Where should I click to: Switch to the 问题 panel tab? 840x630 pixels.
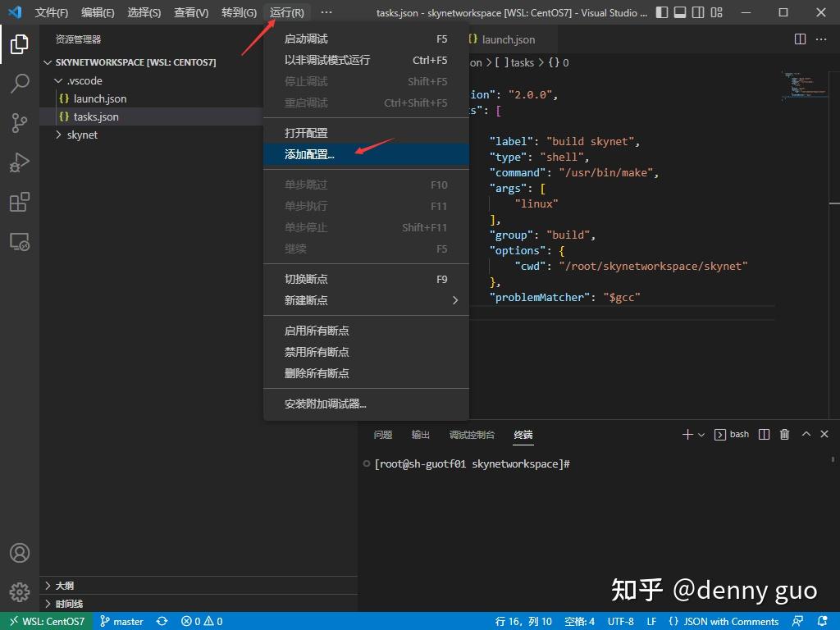pos(382,435)
